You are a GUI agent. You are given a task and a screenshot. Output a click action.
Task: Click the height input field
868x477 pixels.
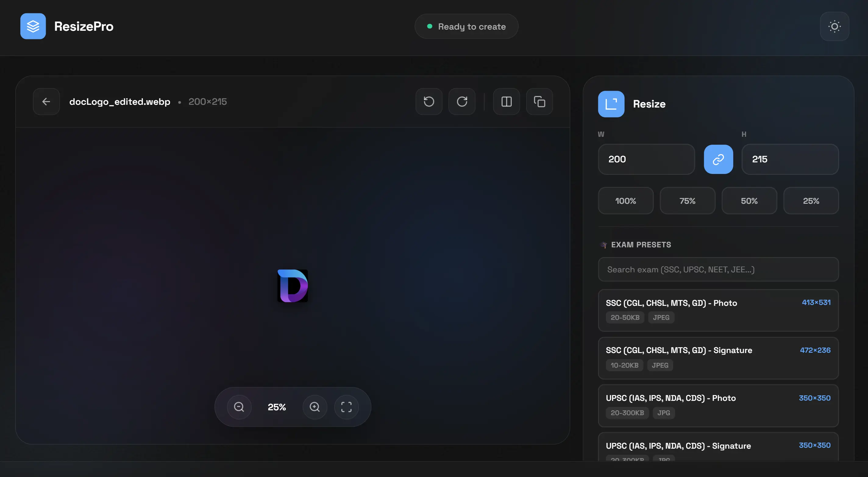click(x=790, y=159)
